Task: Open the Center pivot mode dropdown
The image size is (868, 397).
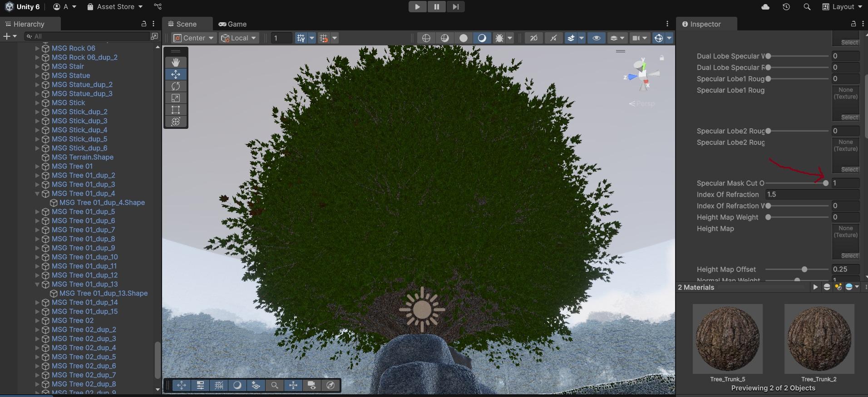Action: pyautogui.click(x=194, y=38)
